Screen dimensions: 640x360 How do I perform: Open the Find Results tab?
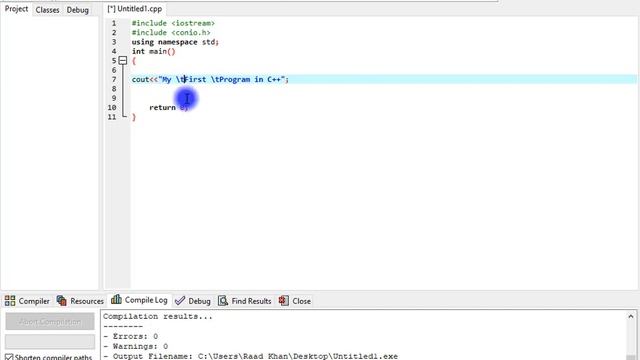(x=251, y=301)
